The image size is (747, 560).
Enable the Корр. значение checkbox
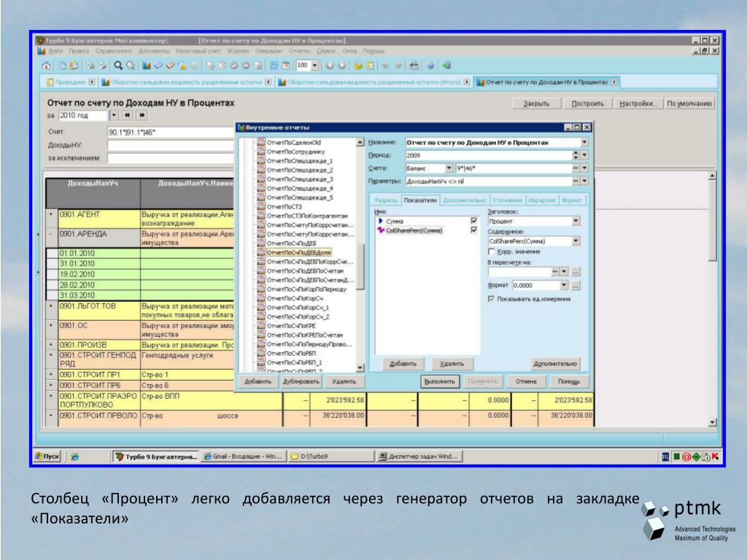(491, 252)
